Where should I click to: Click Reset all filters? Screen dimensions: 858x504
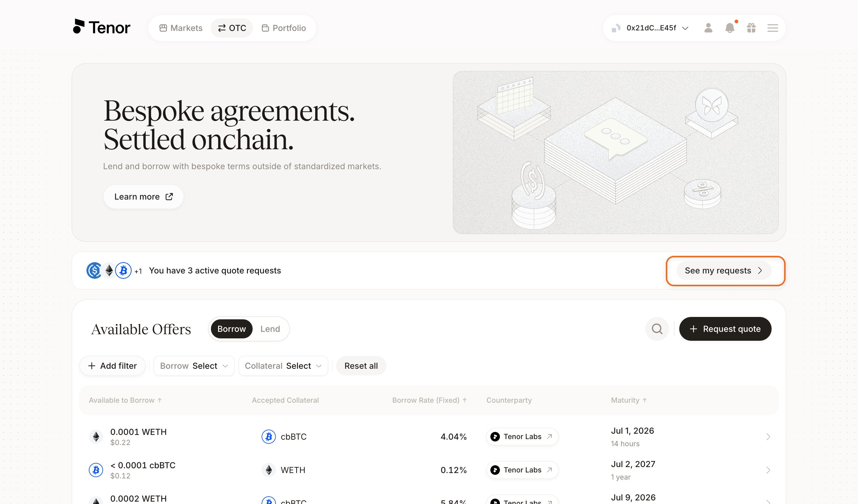(361, 366)
